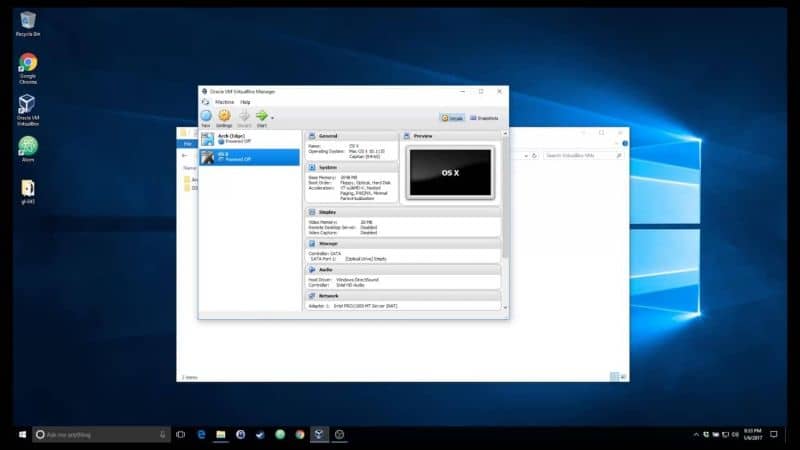Click the volume icon in the system tray
Image resolution: width=800 pixels, height=450 pixels.
pyautogui.click(x=735, y=435)
